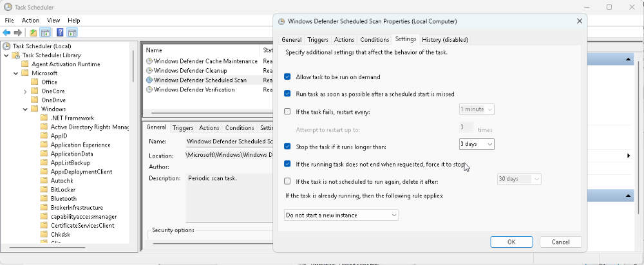644x265 pixels.
Task: Select the CertificateServicesClient folder in tree
Action: point(82,226)
